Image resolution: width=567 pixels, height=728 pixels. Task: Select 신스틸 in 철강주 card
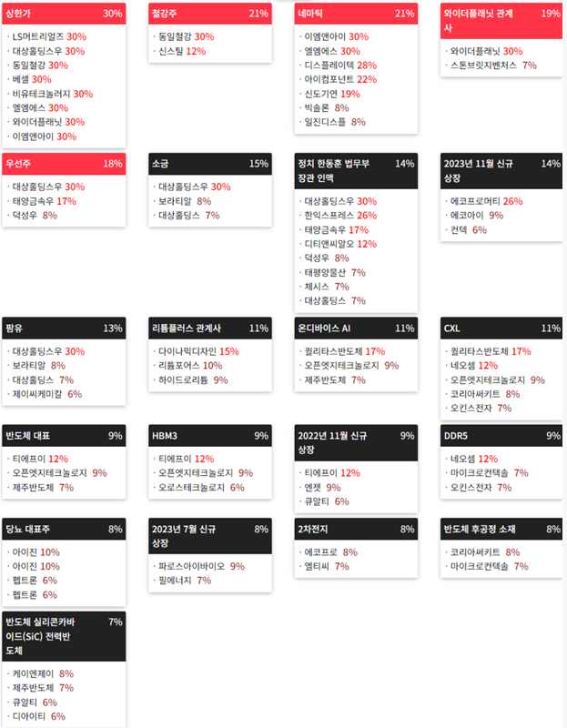tap(171, 51)
